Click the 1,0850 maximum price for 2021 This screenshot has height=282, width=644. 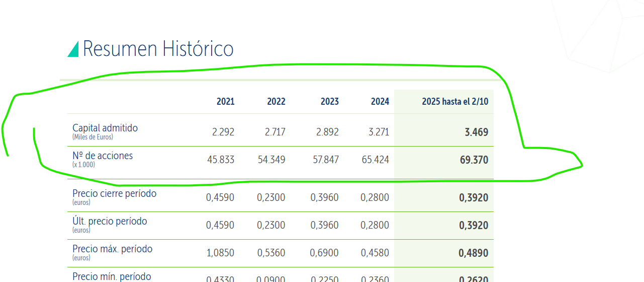pos(220,253)
